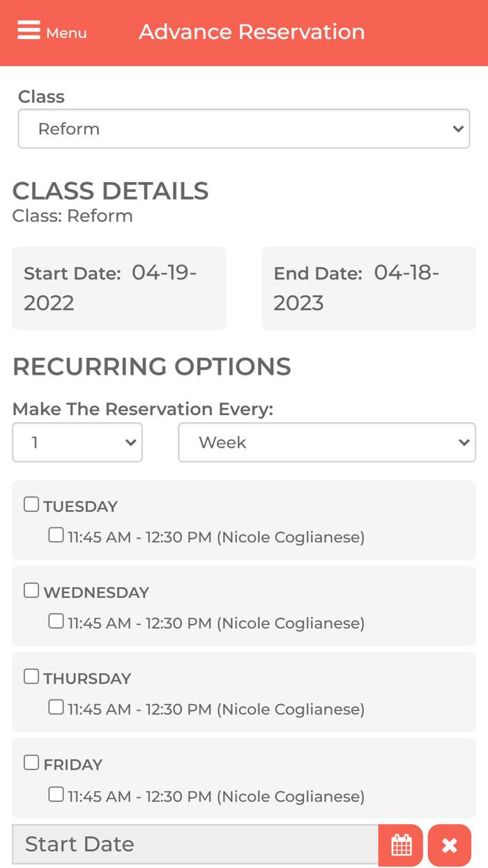Select Tuesday 11:45 AM time slot checkbox
This screenshot has height=868, width=488.
56,535
